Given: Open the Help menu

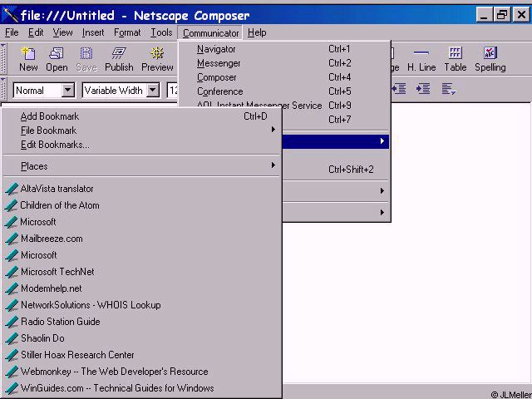Looking at the screenshot, I should click(x=257, y=32).
